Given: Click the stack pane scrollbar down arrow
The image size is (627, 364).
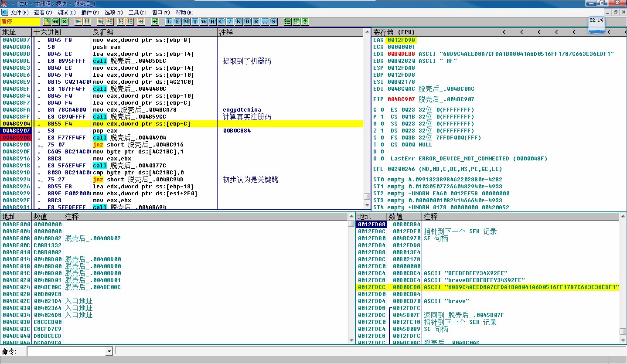Looking at the screenshot, I should tap(623, 340).
